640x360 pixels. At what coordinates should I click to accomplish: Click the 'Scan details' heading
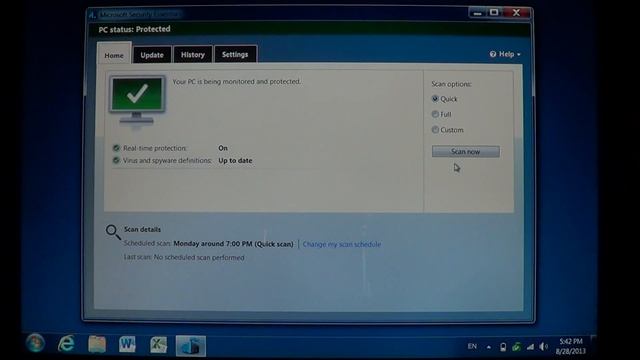coord(142,229)
